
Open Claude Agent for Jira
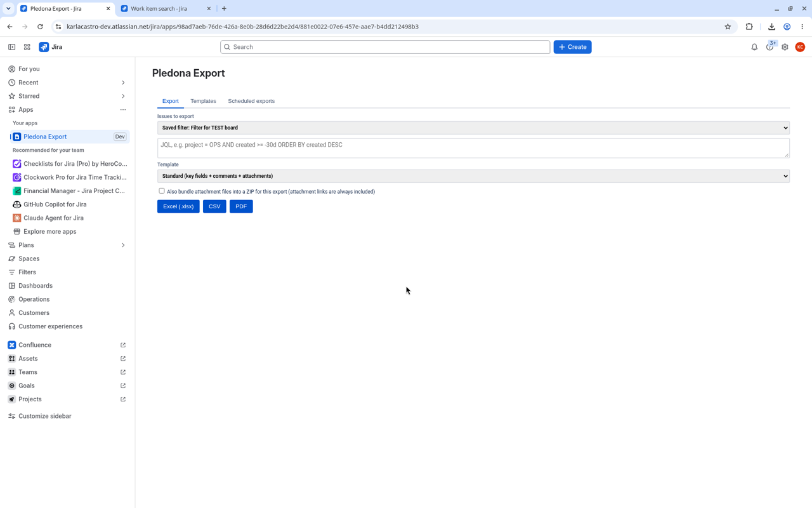coord(70,218)
